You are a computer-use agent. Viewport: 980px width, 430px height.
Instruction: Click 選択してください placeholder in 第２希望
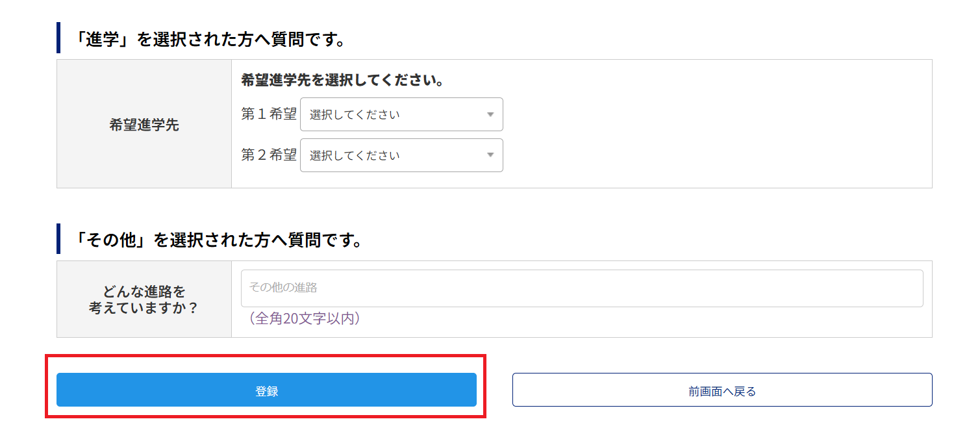coord(355,156)
